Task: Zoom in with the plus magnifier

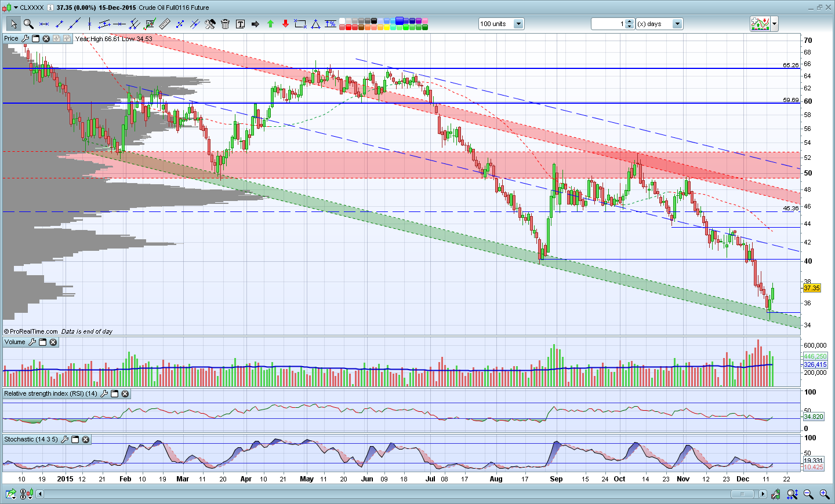Action: pyautogui.click(x=824, y=494)
